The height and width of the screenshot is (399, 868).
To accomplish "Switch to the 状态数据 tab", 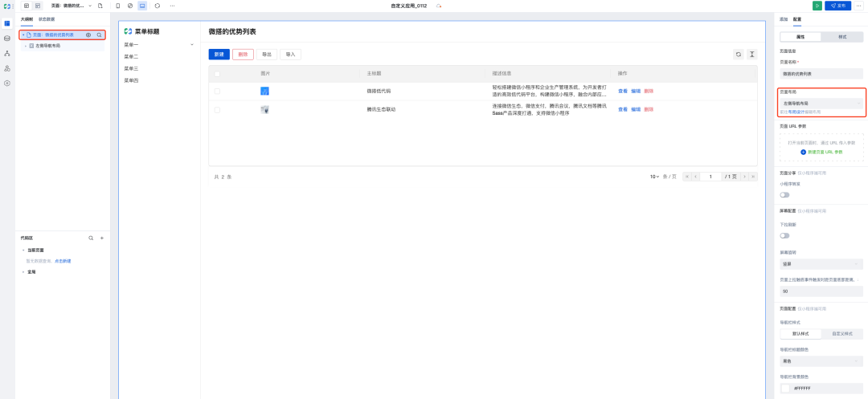I will coord(47,18).
